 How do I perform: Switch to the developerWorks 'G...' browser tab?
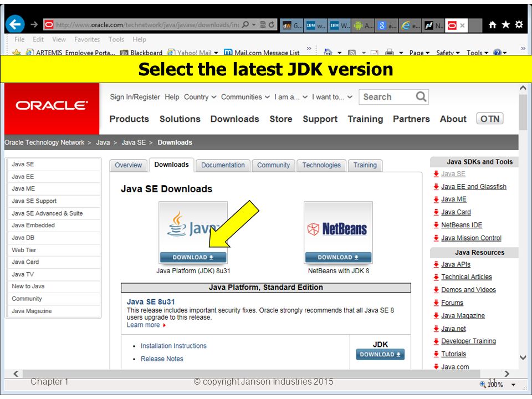coord(292,25)
